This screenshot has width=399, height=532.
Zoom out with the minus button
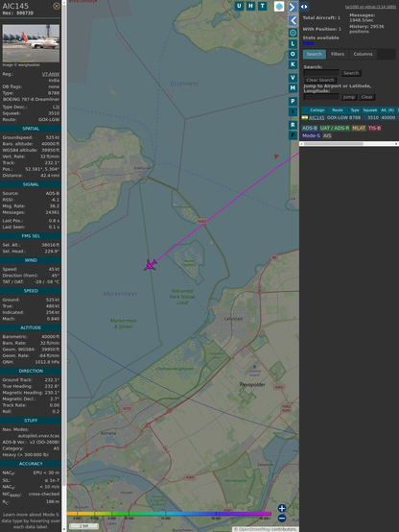coord(282,519)
